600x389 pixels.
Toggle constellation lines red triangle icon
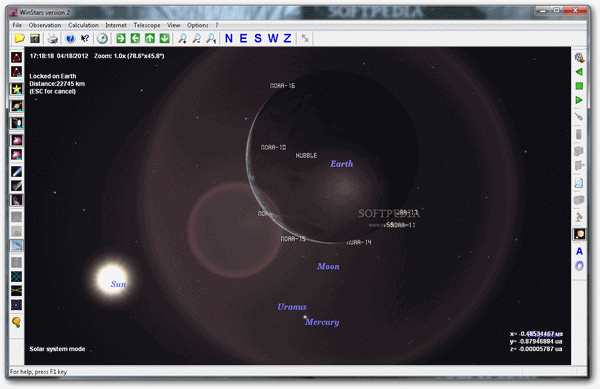[x=16, y=58]
